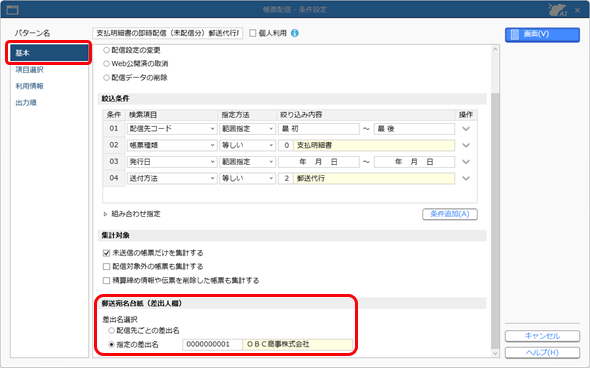Click the 送付方法 code field showing 2
This screenshot has width=590, height=368.
[x=286, y=178]
